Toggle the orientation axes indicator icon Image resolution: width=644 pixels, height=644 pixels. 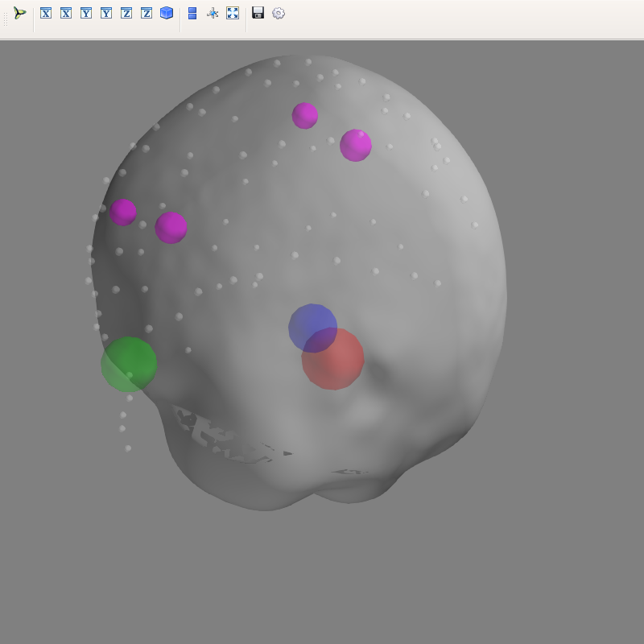[x=213, y=14]
